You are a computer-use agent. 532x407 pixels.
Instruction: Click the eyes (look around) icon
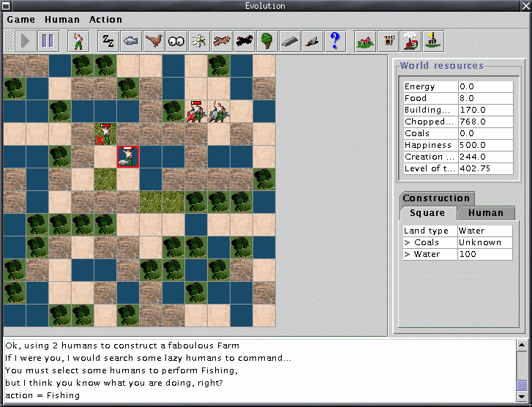click(176, 41)
